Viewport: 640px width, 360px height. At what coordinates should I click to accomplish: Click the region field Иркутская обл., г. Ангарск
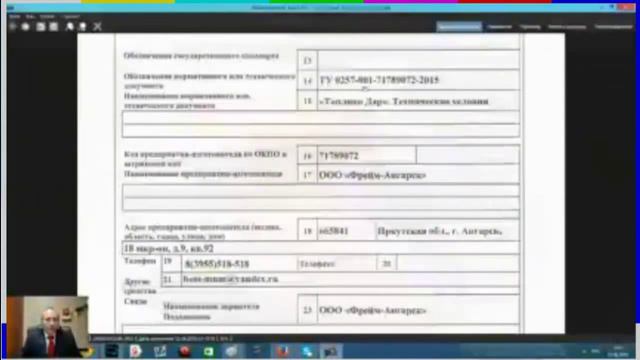[447, 231]
